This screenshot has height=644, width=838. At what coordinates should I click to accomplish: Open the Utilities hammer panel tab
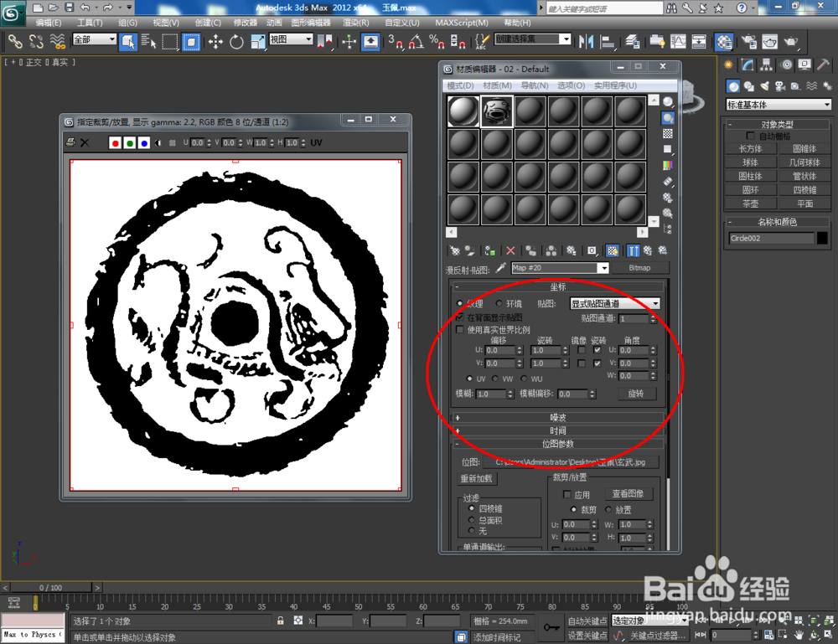pos(823,65)
